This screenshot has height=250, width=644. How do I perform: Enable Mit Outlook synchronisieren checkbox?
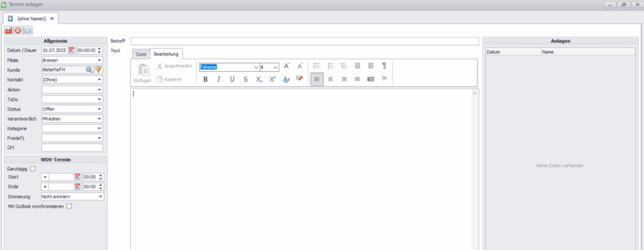pyautogui.click(x=69, y=207)
